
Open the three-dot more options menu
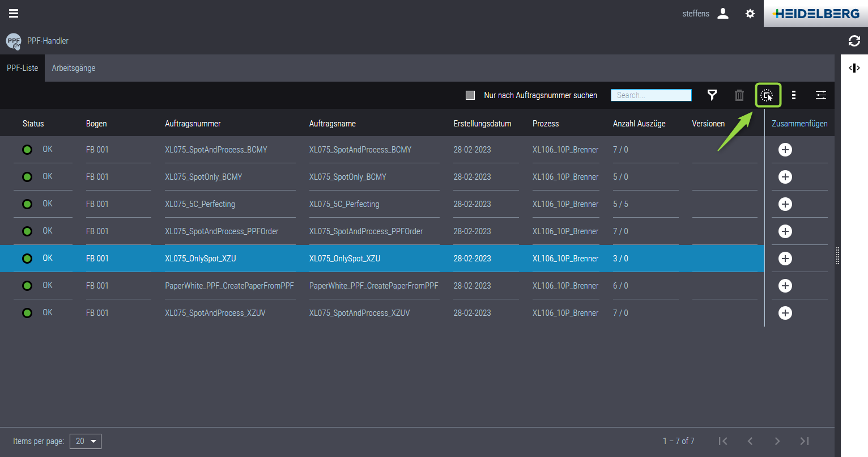794,95
